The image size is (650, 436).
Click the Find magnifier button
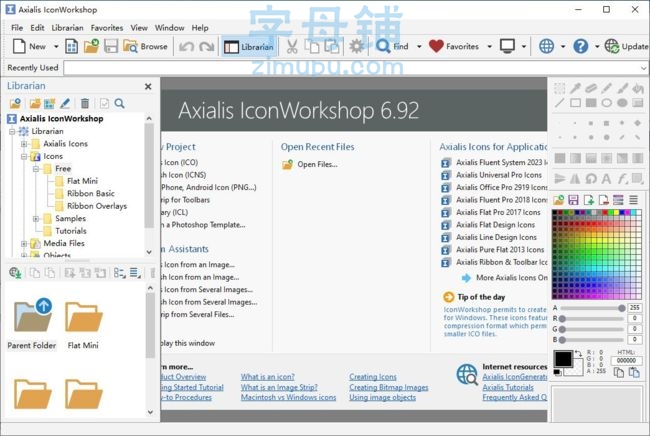pyautogui.click(x=392, y=46)
